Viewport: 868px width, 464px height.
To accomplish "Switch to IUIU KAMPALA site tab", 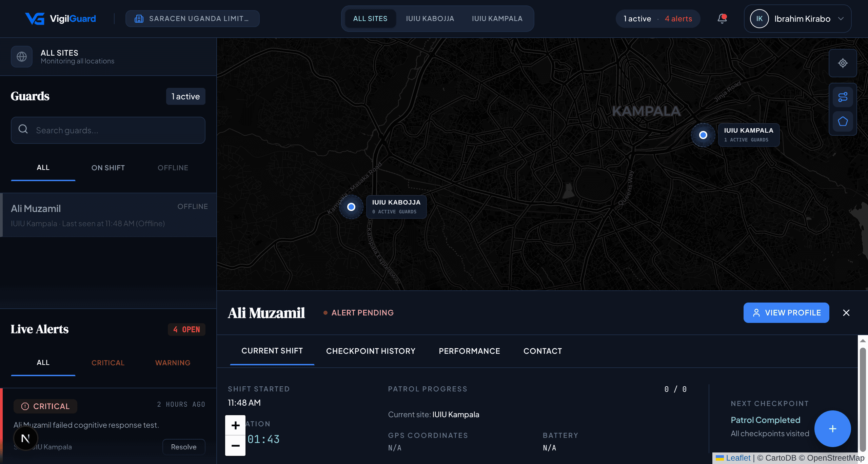I will tap(497, 19).
